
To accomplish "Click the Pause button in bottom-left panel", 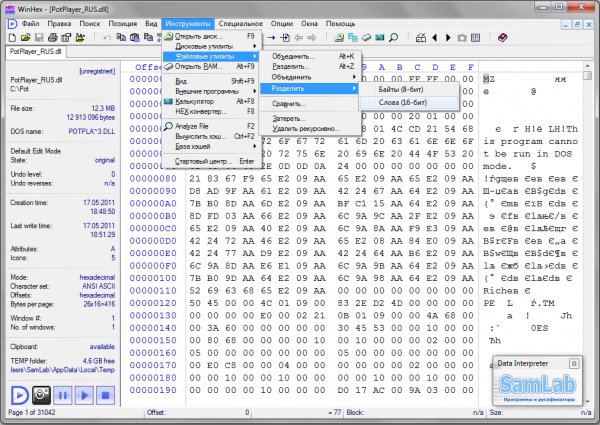I will coord(63,395).
